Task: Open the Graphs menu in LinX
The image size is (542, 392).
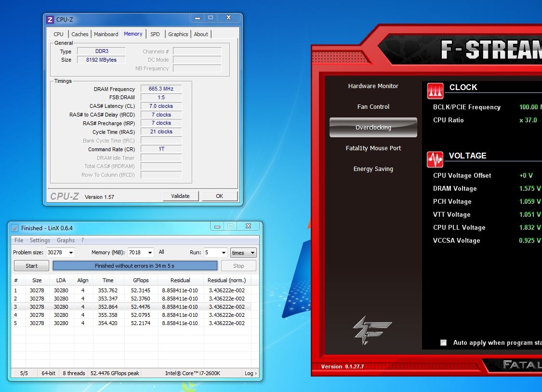Action: click(66, 240)
